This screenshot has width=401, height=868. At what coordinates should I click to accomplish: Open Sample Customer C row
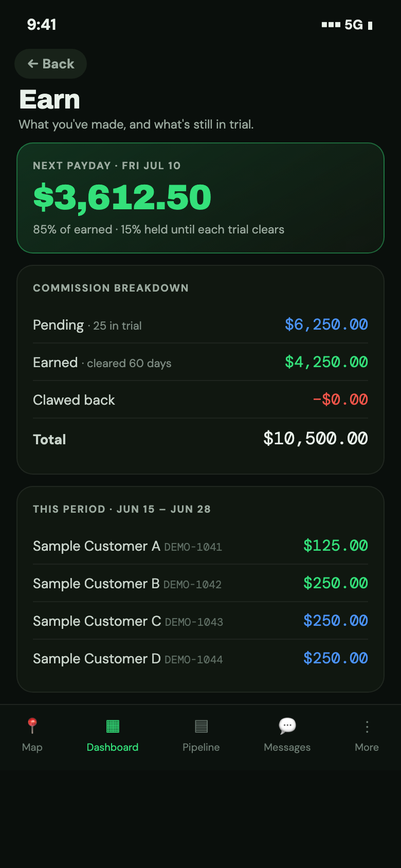tap(200, 621)
